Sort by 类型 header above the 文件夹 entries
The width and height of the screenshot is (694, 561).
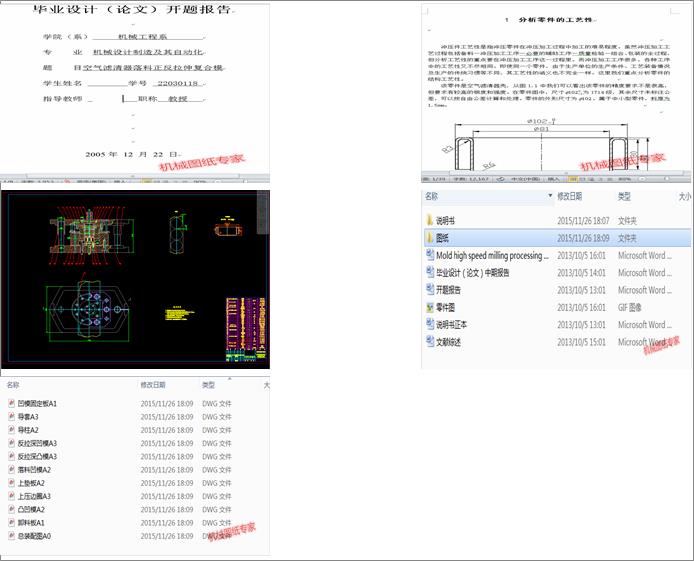(624, 197)
